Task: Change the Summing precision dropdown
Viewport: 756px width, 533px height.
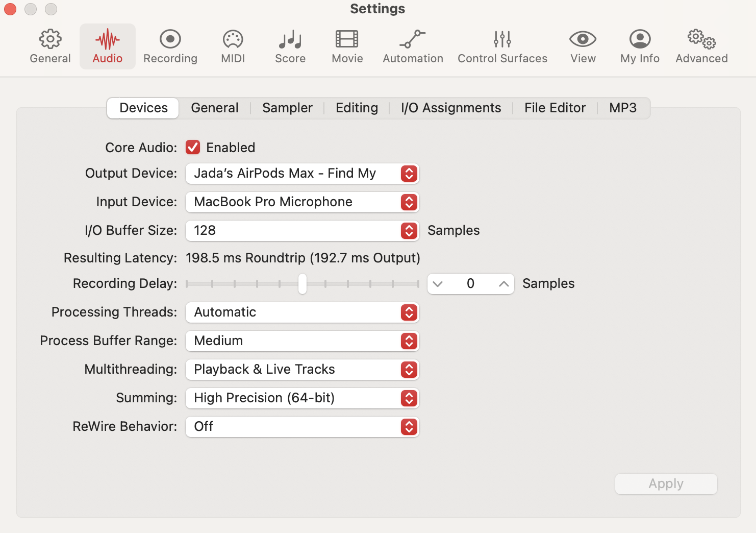Action: (302, 398)
